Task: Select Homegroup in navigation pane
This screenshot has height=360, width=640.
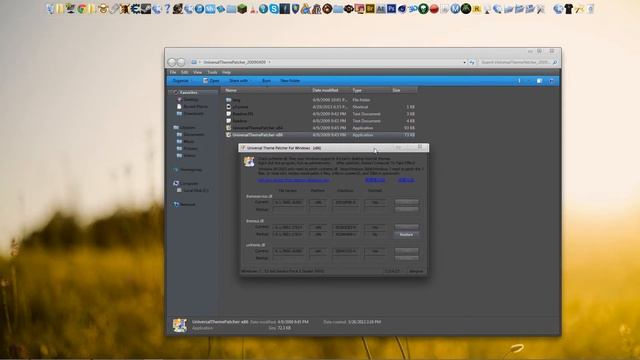Action: click(191, 170)
